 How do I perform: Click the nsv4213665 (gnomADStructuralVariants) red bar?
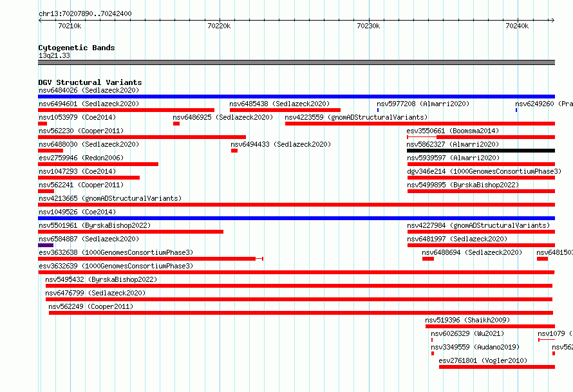296,205
